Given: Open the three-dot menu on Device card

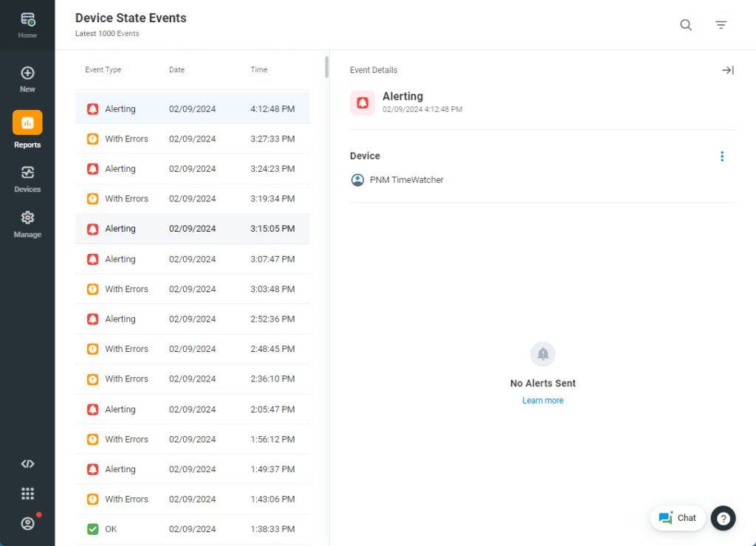Looking at the screenshot, I should (722, 156).
